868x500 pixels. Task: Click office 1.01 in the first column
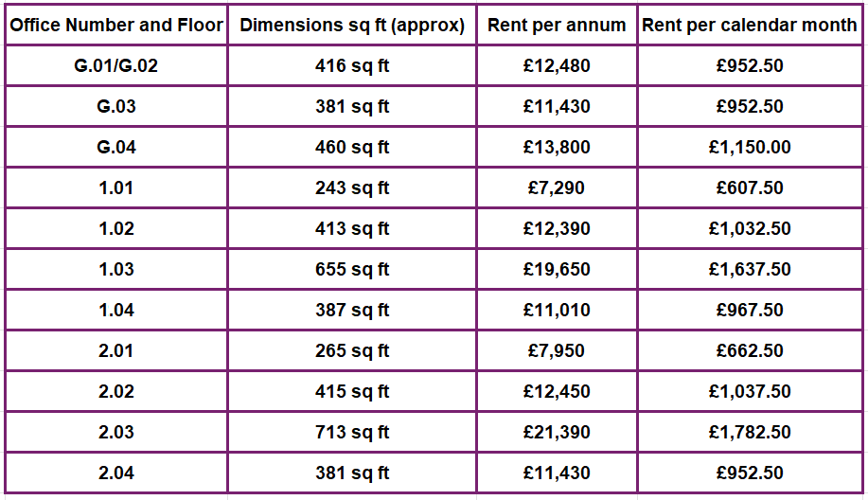click(x=116, y=188)
